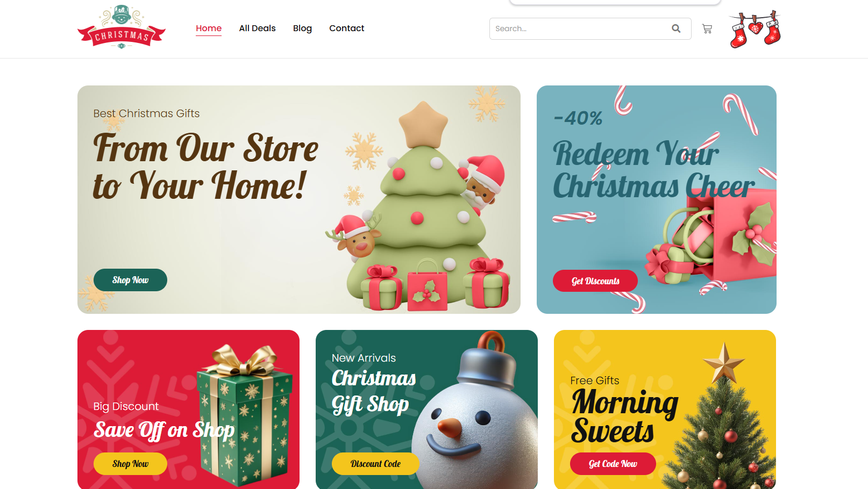Click the Christmas store logo
Viewport: 868px width, 489px height.
pyautogui.click(x=122, y=27)
